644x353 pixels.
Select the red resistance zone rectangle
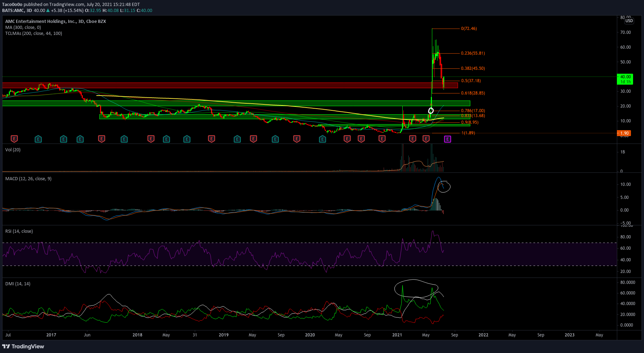pyautogui.click(x=230, y=85)
